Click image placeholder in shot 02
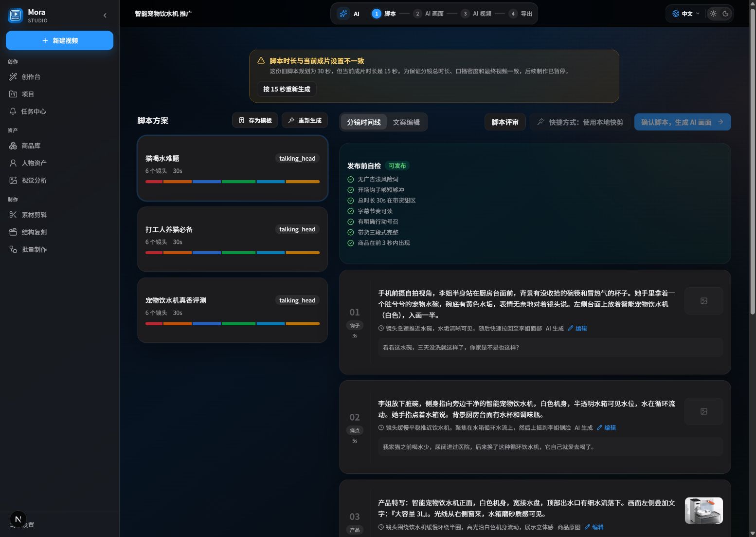Image resolution: width=756 pixels, height=537 pixels. point(703,411)
